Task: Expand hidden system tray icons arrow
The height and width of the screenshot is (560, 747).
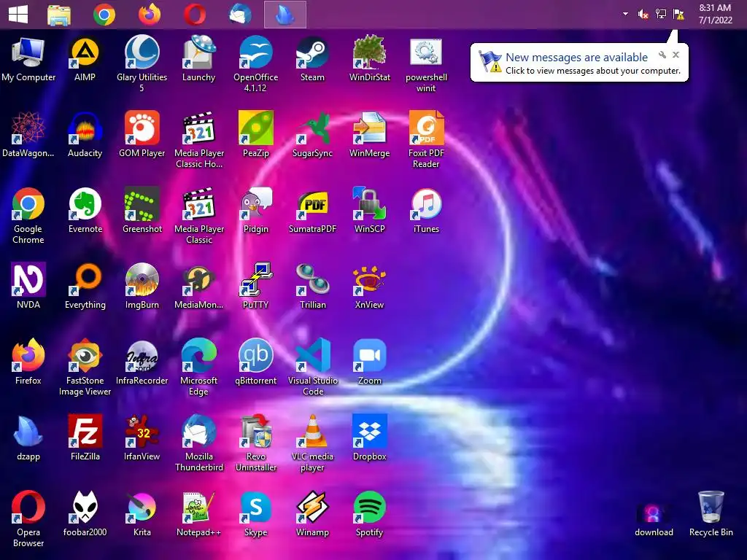Action: click(625, 15)
